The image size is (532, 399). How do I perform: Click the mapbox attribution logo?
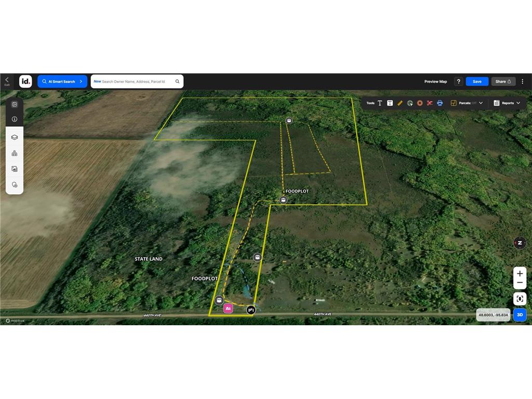(15, 321)
